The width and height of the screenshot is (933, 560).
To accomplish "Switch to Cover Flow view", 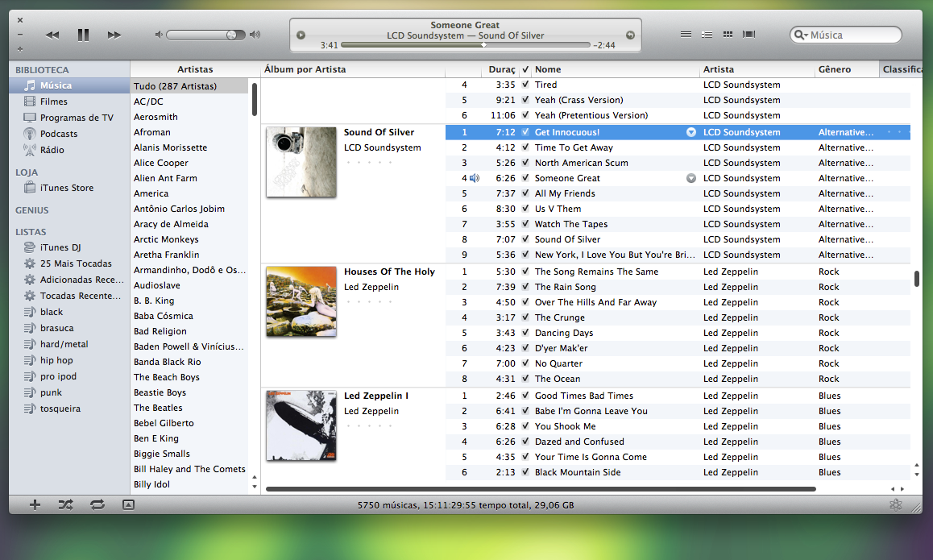I will 748,35.
